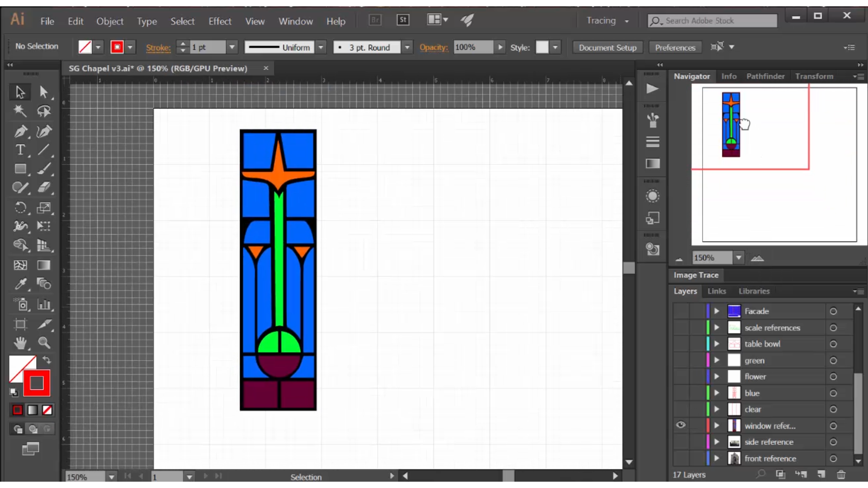Open the Effect menu

220,21
